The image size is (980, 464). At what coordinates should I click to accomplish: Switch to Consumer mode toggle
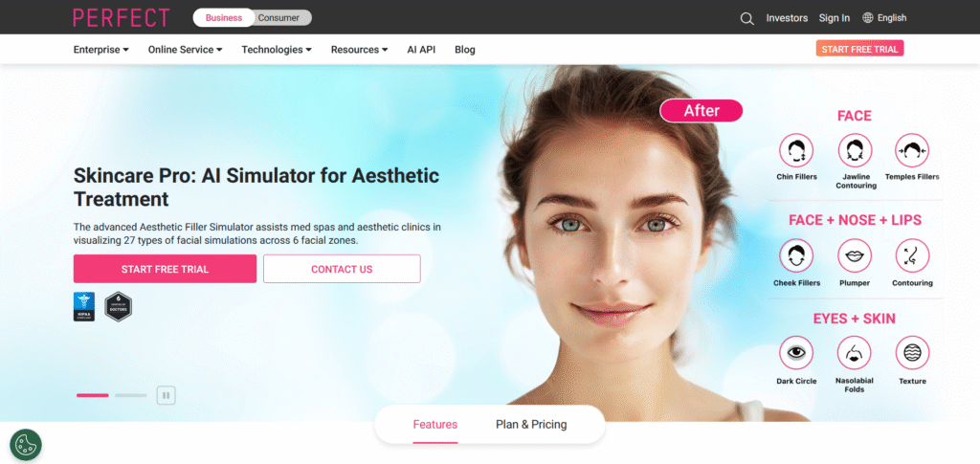(x=278, y=17)
